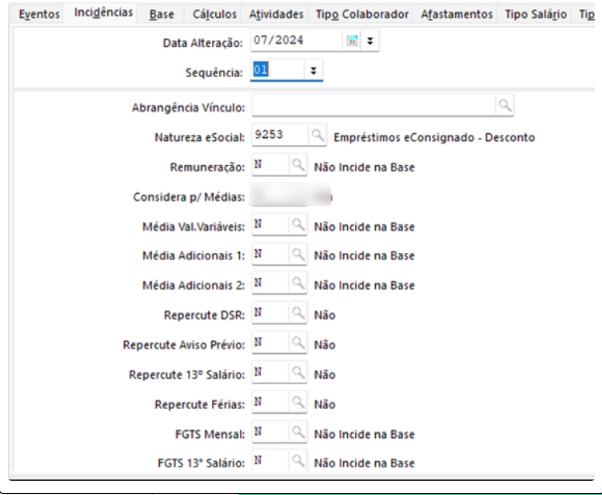Expand the Sequência dropdown arrow

pos(313,70)
